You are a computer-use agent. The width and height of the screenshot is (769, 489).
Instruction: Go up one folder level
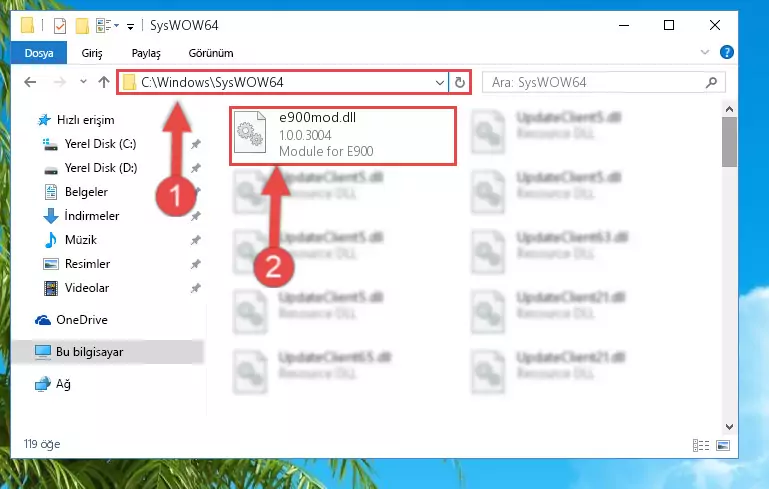103,82
